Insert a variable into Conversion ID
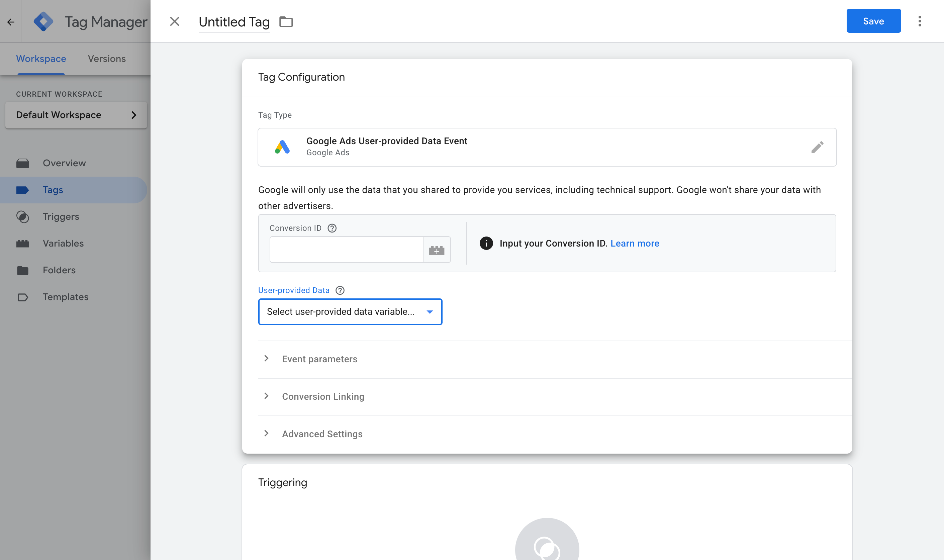The width and height of the screenshot is (944, 560). (x=437, y=250)
